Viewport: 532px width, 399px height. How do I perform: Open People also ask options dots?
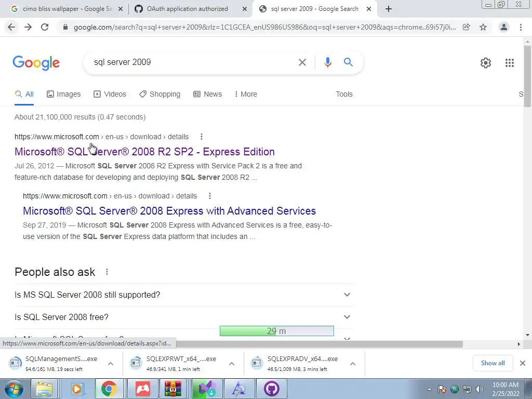click(x=107, y=272)
